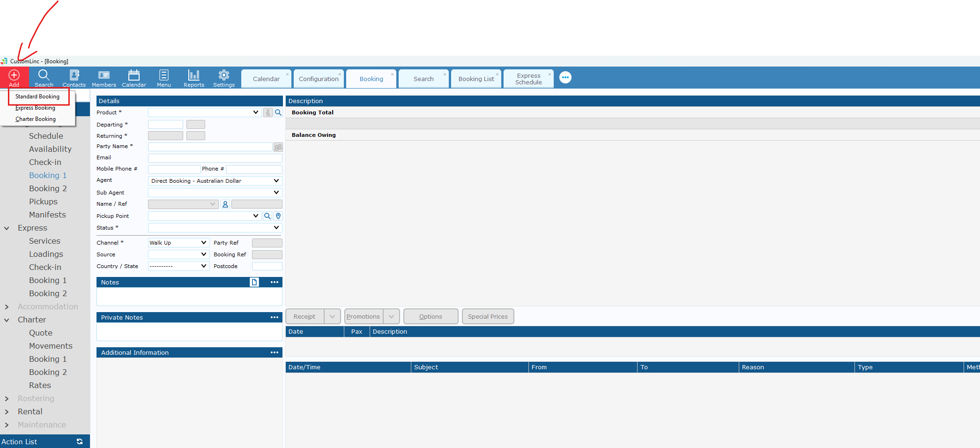Close the Configuration tab
This screenshot has height=448, width=980.
340,74
